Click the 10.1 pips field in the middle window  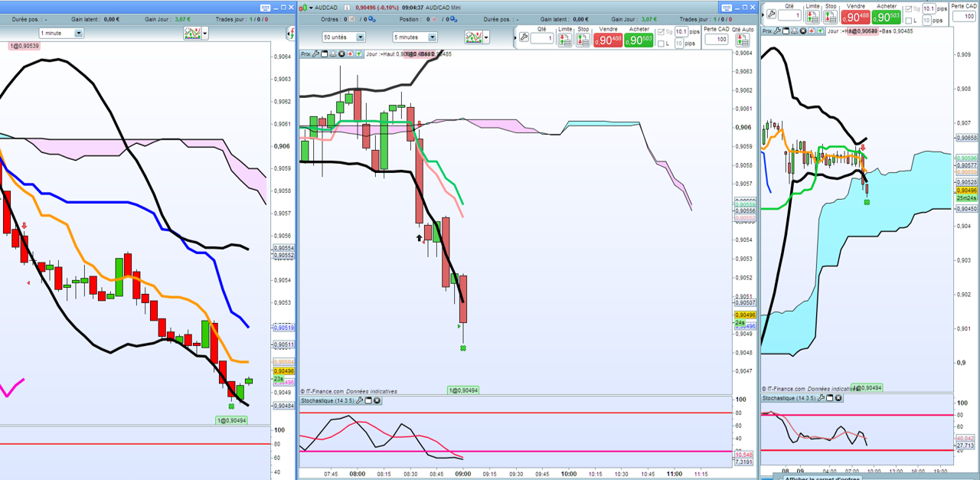681,31
